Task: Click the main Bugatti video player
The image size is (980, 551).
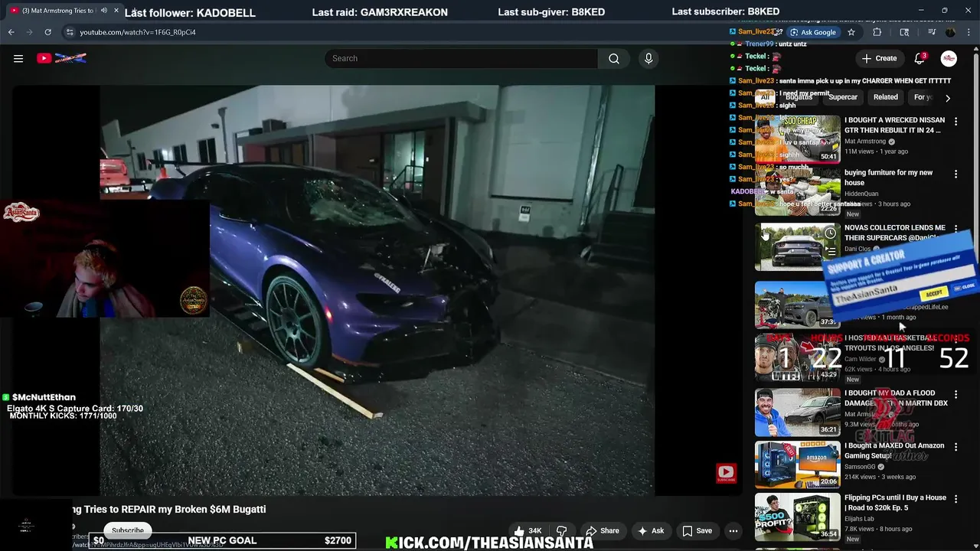Action: coord(377,290)
